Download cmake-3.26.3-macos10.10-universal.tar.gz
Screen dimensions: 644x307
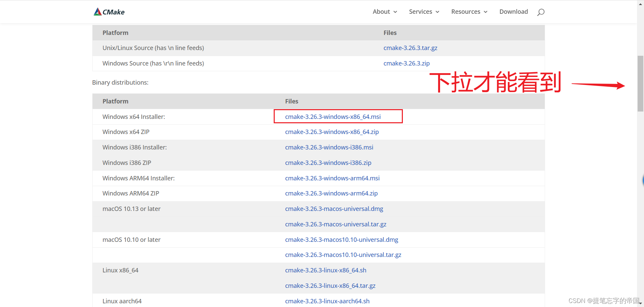343,255
